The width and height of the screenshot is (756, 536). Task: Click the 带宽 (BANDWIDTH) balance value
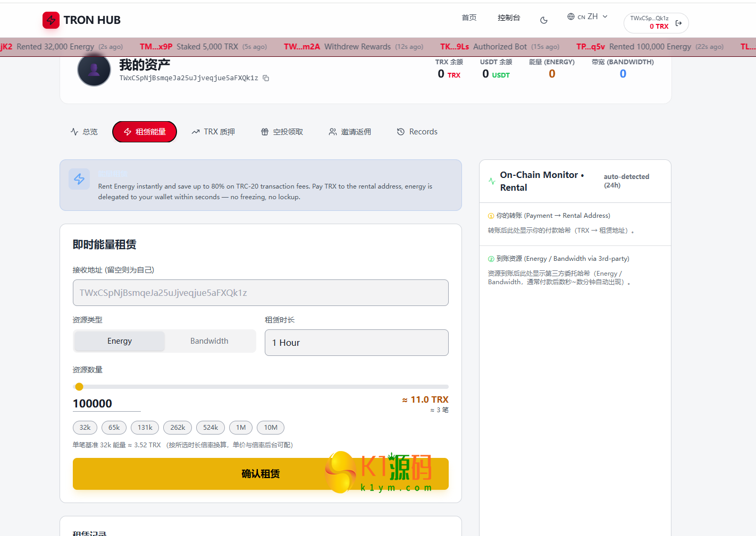(623, 74)
